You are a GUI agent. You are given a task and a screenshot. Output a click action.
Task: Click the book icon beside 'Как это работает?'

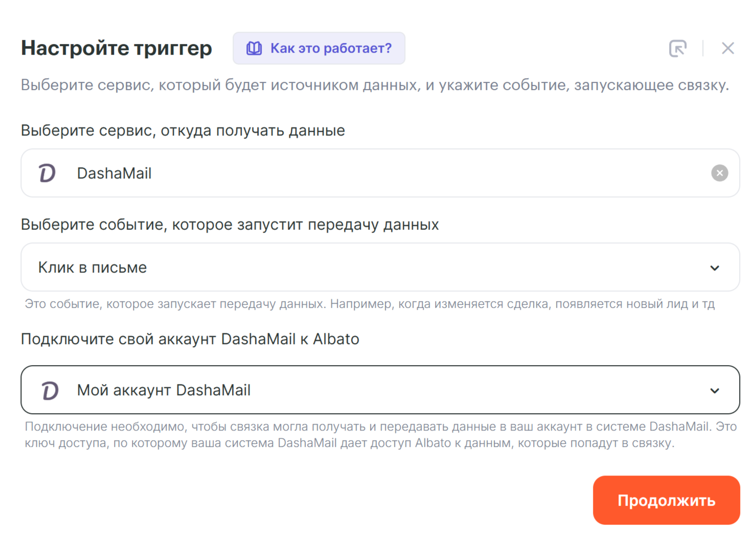(254, 49)
